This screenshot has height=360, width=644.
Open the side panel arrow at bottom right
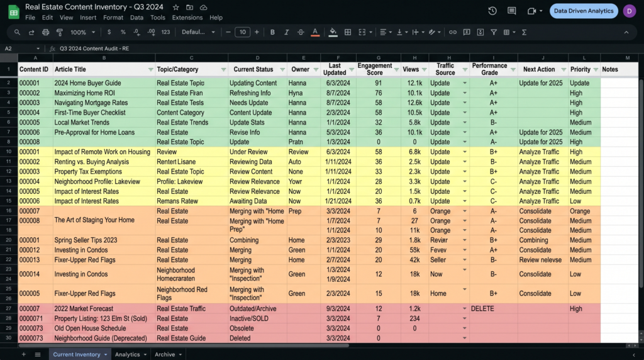pos(633,355)
